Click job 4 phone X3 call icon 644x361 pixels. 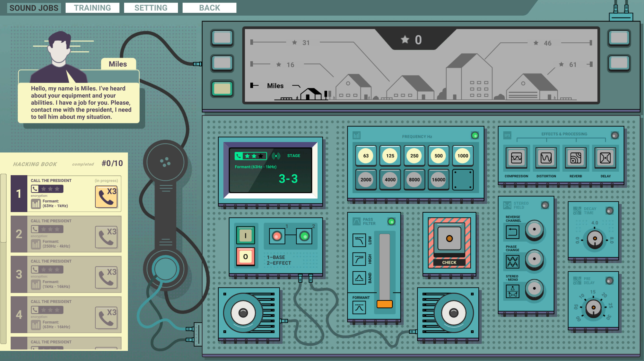pos(106,318)
